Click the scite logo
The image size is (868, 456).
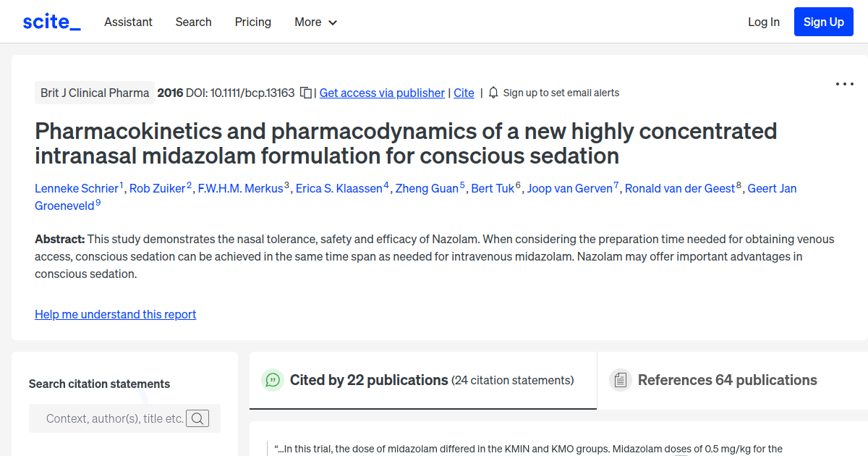[51, 21]
